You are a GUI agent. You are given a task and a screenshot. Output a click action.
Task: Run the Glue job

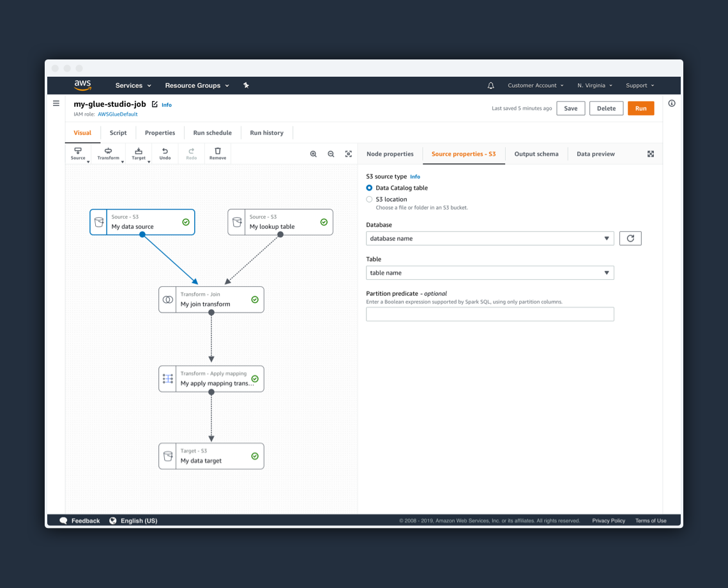[641, 108]
